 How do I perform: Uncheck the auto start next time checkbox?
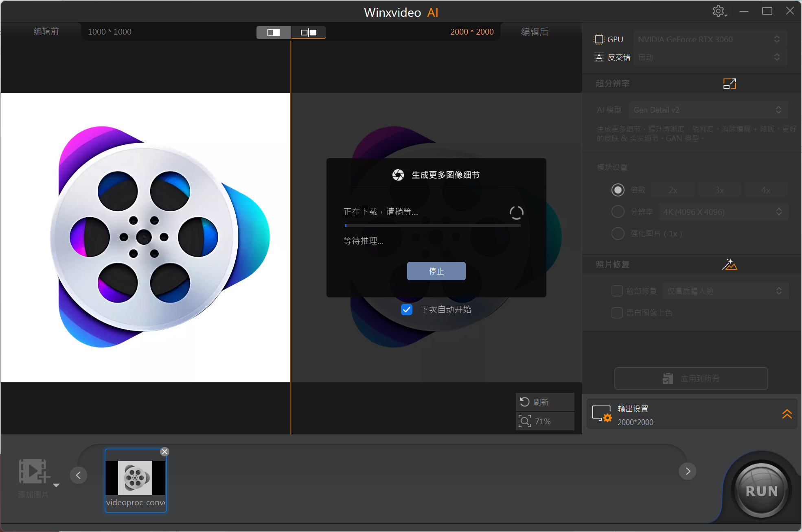click(407, 310)
